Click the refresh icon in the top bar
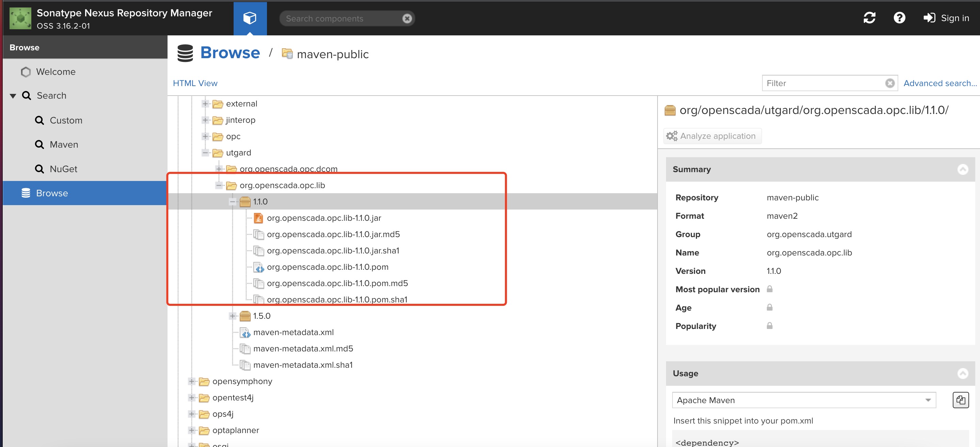Image resolution: width=980 pixels, height=447 pixels. 870,17
